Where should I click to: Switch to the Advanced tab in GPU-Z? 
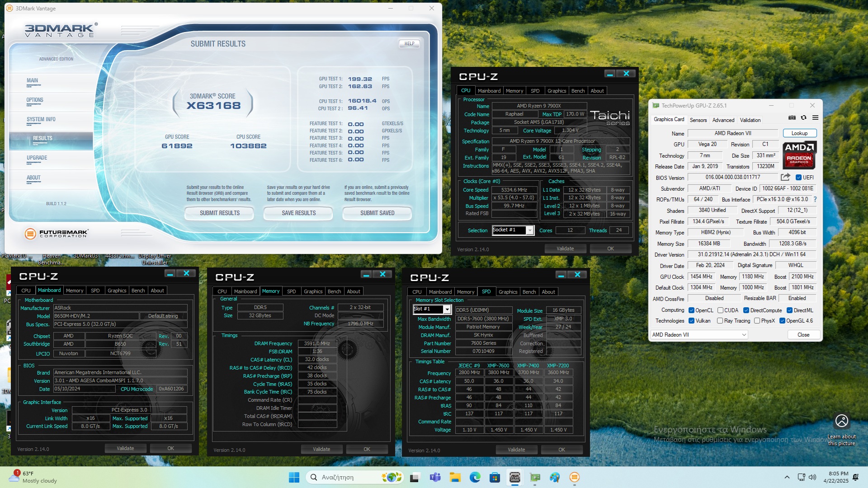(x=723, y=120)
